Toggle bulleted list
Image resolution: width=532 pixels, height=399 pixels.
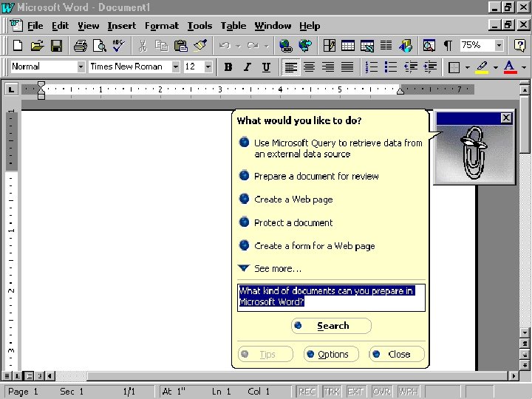coord(391,66)
